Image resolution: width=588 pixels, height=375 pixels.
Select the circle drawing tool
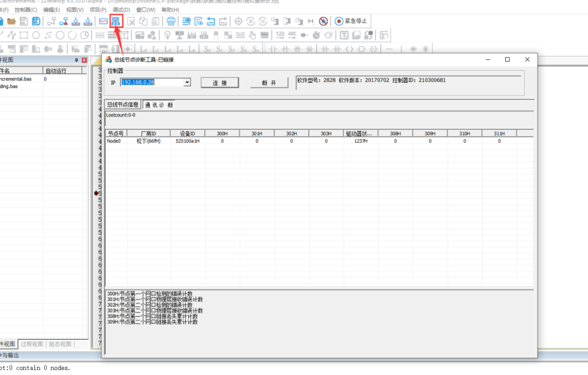point(60,35)
